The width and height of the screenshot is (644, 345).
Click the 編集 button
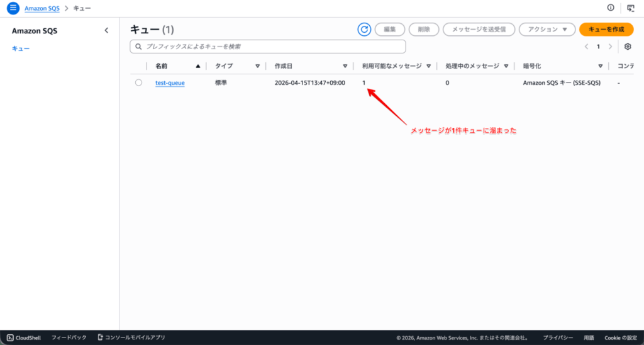pos(390,30)
